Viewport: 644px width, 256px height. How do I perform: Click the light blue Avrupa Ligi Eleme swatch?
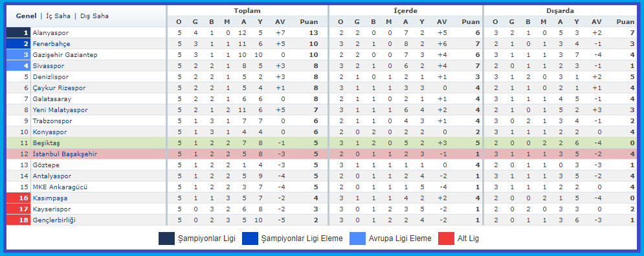(357, 239)
